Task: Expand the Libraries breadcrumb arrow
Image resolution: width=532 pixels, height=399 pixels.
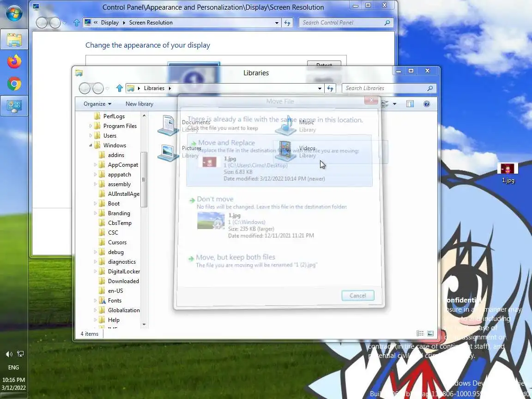Action: pos(169,88)
